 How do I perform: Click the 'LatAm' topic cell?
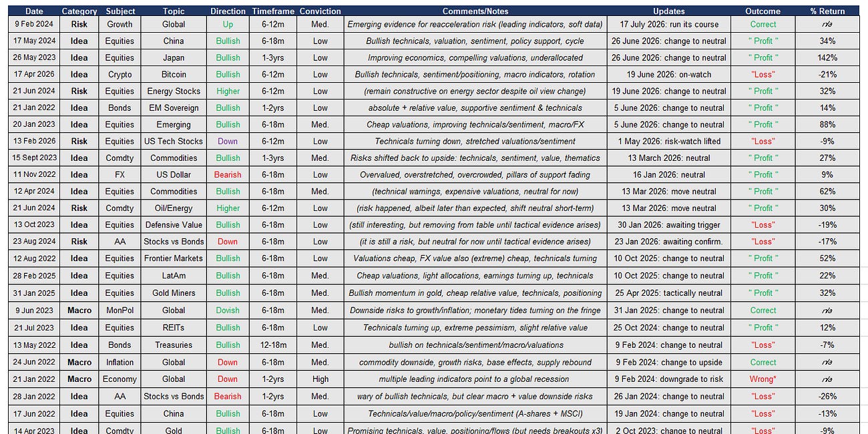(174, 275)
